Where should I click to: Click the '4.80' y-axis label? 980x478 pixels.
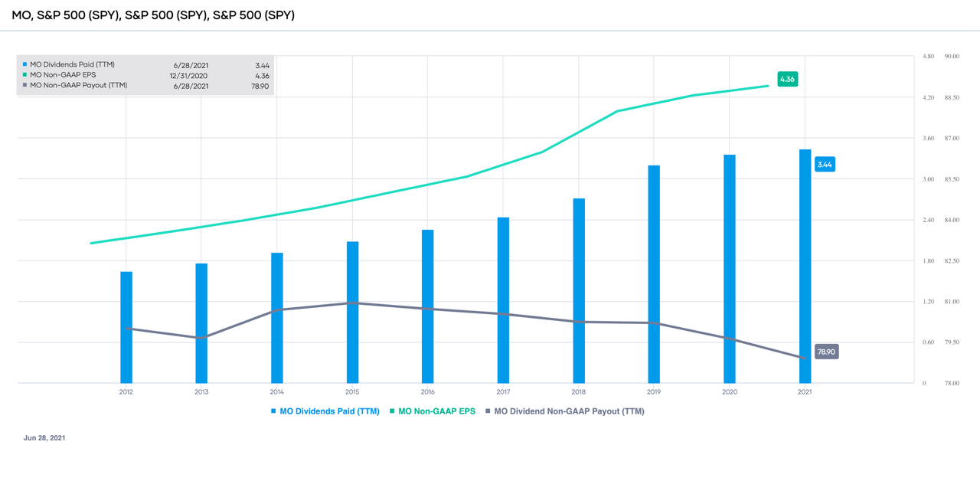click(x=929, y=57)
